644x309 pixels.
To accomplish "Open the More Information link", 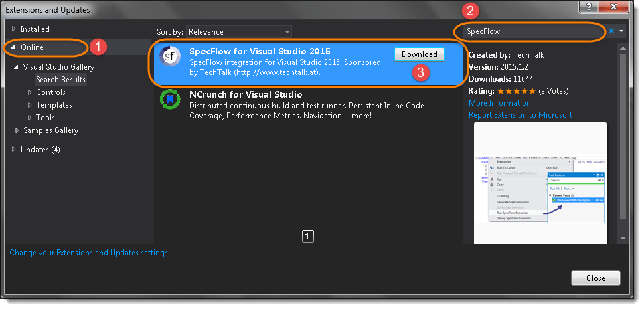I will pos(500,103).
